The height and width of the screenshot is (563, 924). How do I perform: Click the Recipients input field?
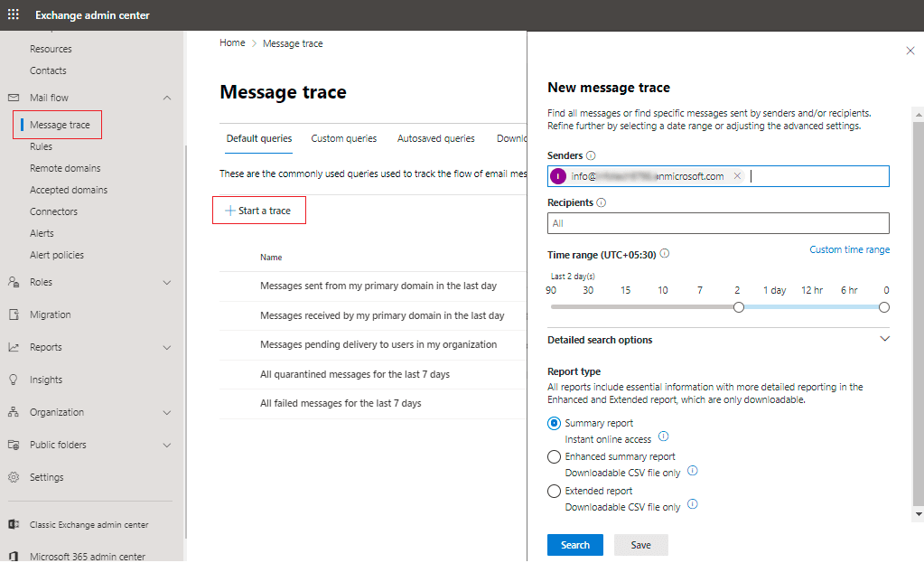pos(718,223)
